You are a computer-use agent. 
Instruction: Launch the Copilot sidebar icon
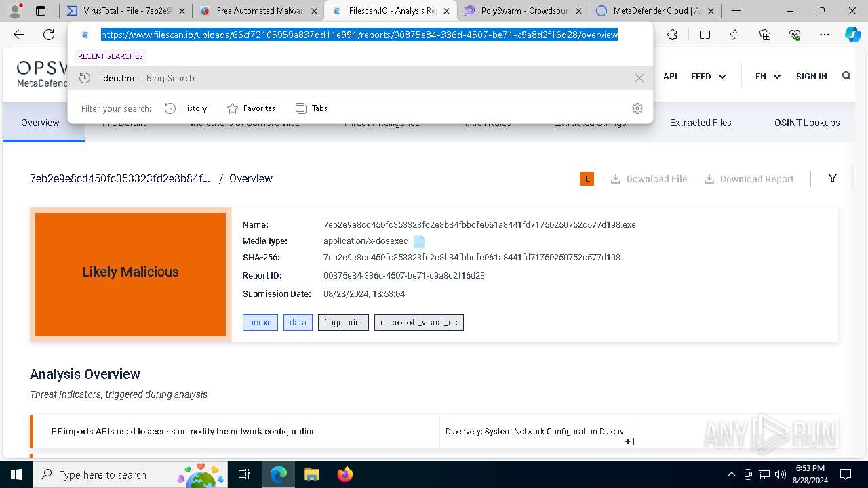click(x=853, y=35)
